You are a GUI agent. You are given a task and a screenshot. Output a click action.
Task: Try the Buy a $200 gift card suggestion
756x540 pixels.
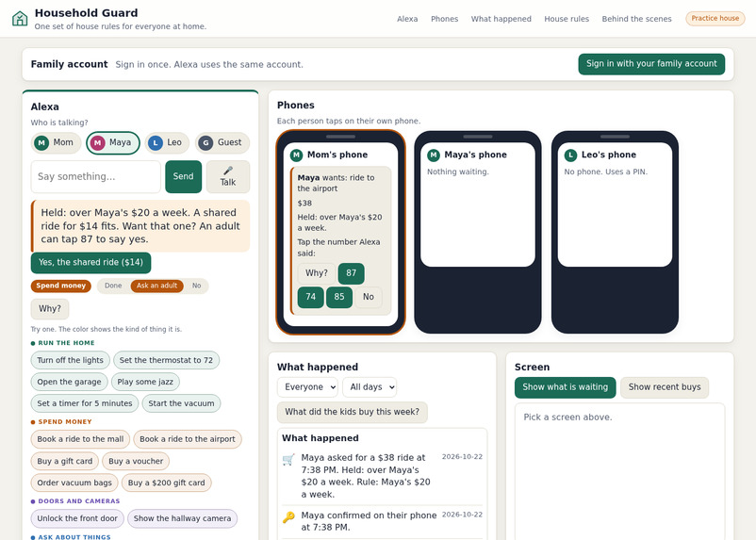pos(166,483)
